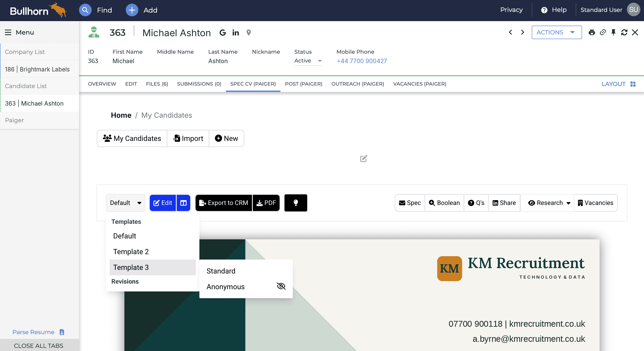This screenshot has height=351, width=644.
Task: Pin this record with pushpin icon
Action: pos(613,32)
